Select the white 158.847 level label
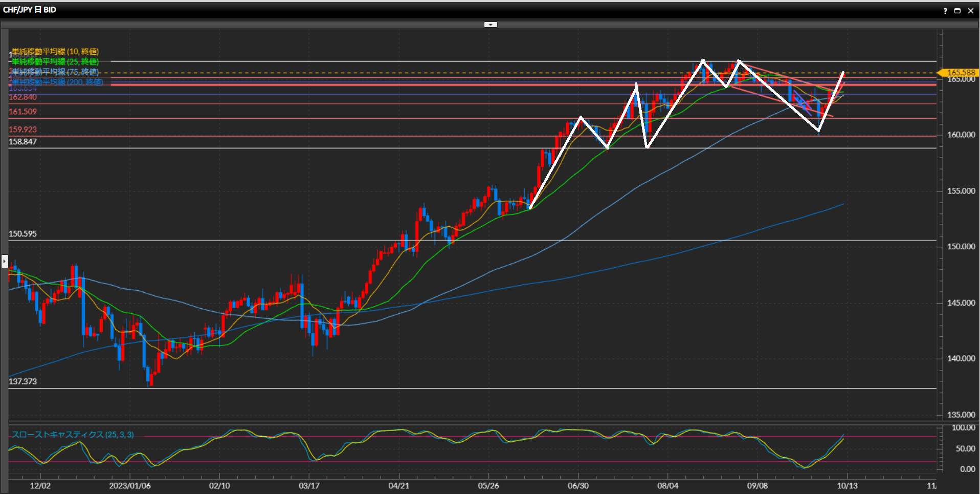The image size is (980, 494). click(23, 142)
